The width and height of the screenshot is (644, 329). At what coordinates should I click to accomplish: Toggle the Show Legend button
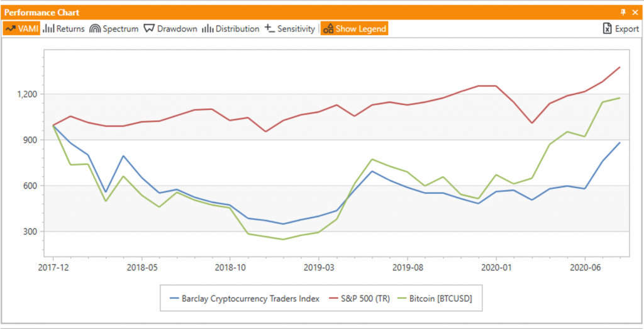click(x=354, y=29)
